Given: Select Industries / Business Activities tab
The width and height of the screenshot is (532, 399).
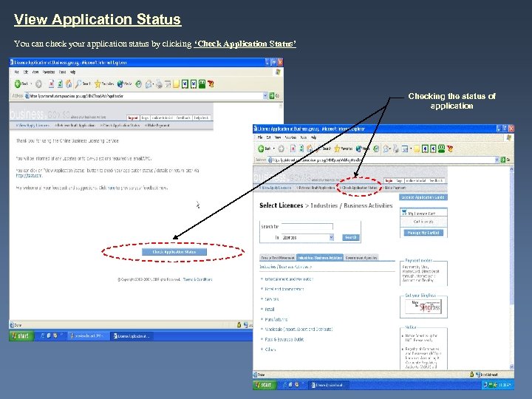Looking at the screenshot, I should click(320, 258).
